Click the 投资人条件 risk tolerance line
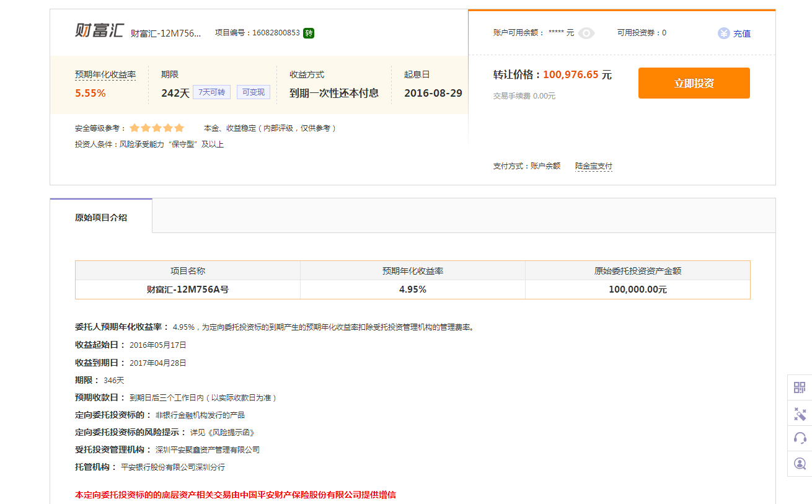The width and height of the screenshot is (812, 504). point(149,144)
